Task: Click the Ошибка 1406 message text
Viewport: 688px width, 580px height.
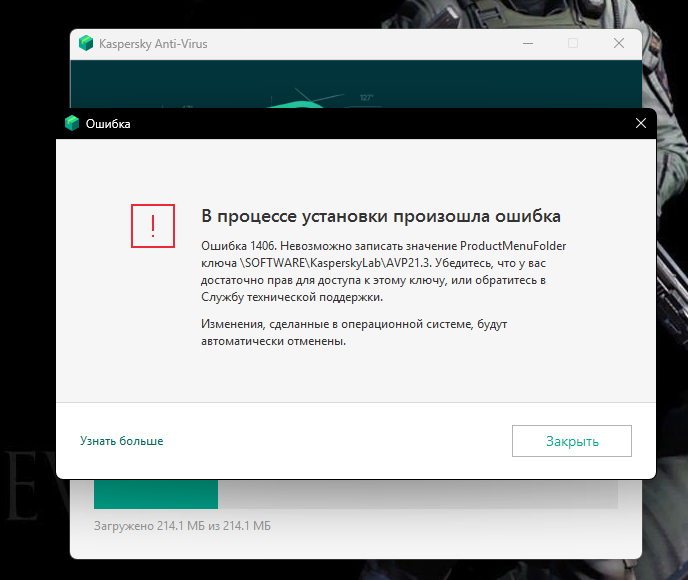Action: (383, 271)
